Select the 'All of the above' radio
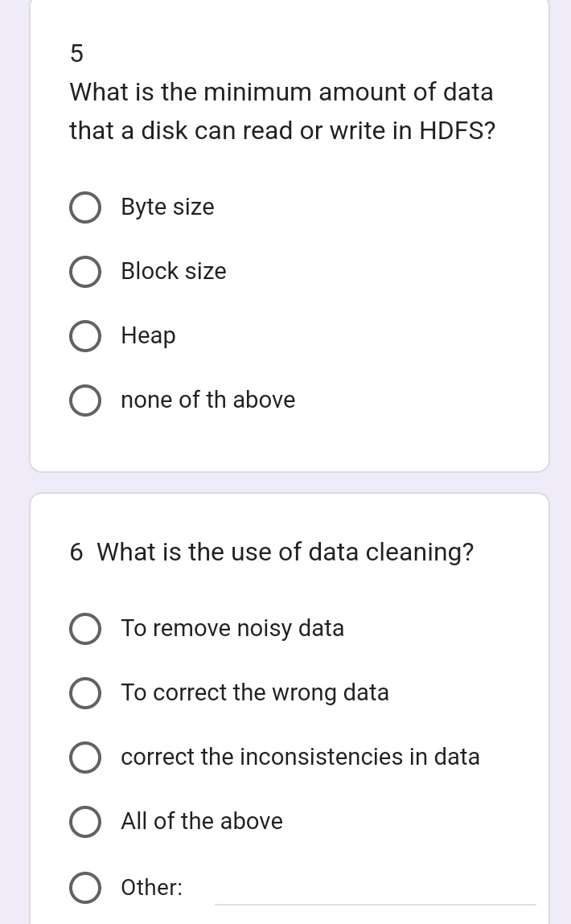Screen dimensions: 571x924 coord(85,821)
